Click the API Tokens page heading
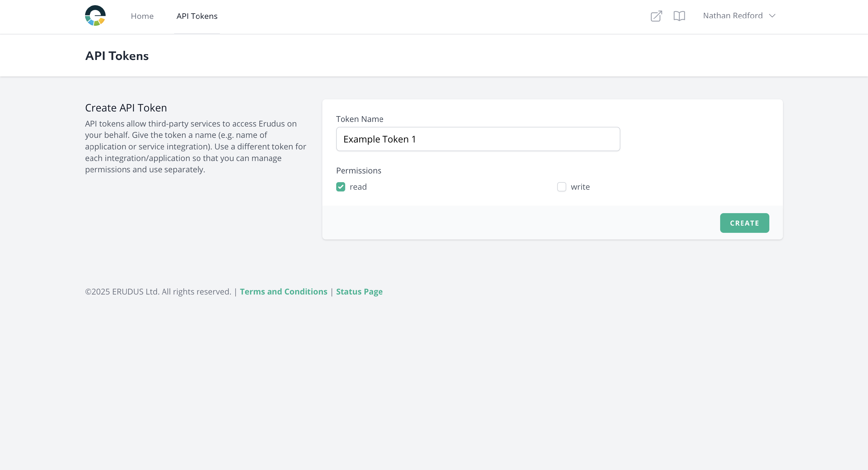 point(117,56)
